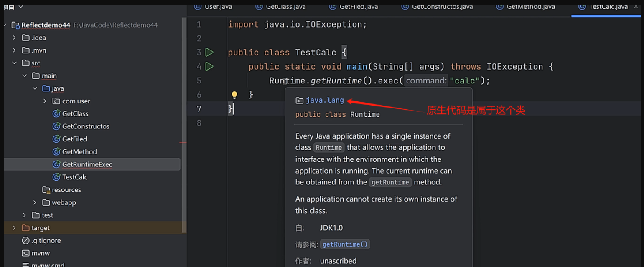The image size is (644, 267).
Task: Follow the getRuntime() see-also link
Action: (x=345, y=244)
